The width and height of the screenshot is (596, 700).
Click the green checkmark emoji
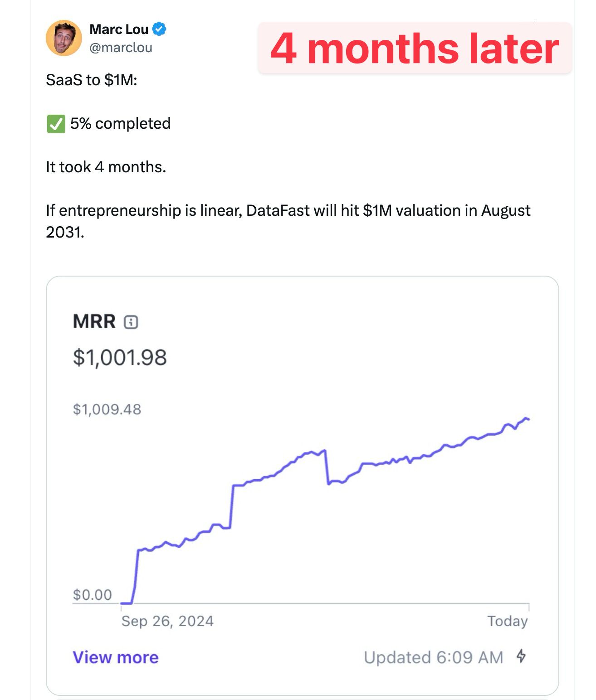point(56,124)
